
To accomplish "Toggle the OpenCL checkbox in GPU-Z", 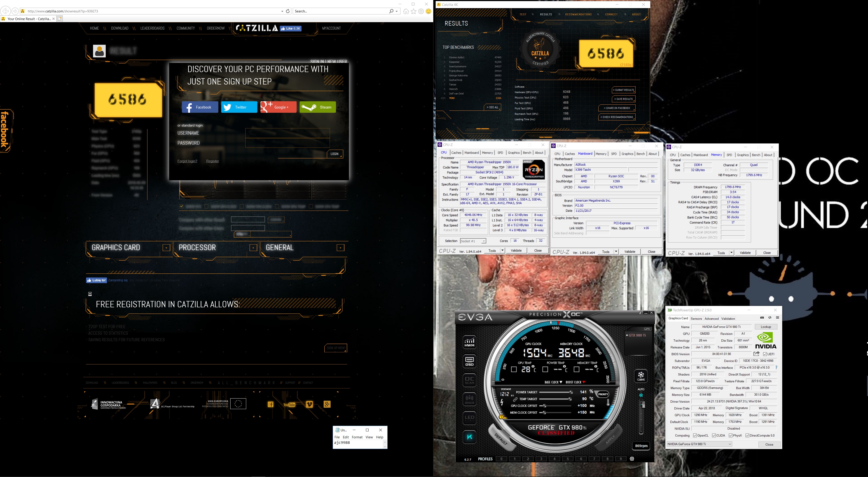I will click(x=695, y=435).
